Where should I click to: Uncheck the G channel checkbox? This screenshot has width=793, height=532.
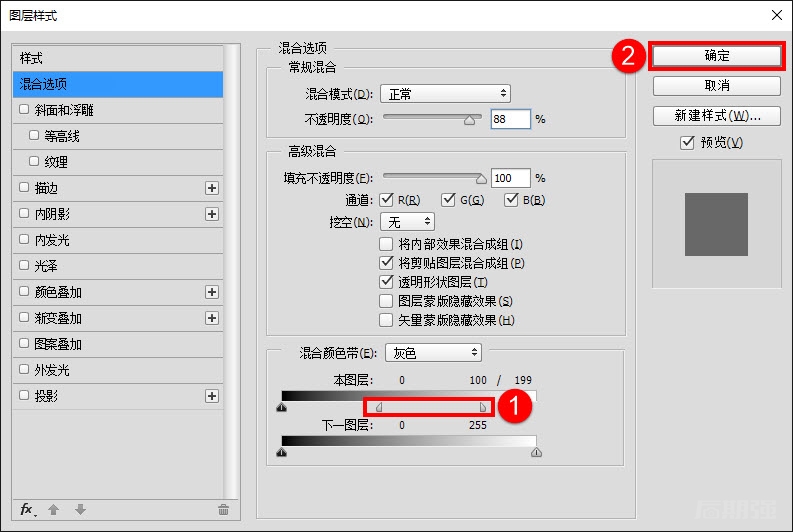pos(448,200)
